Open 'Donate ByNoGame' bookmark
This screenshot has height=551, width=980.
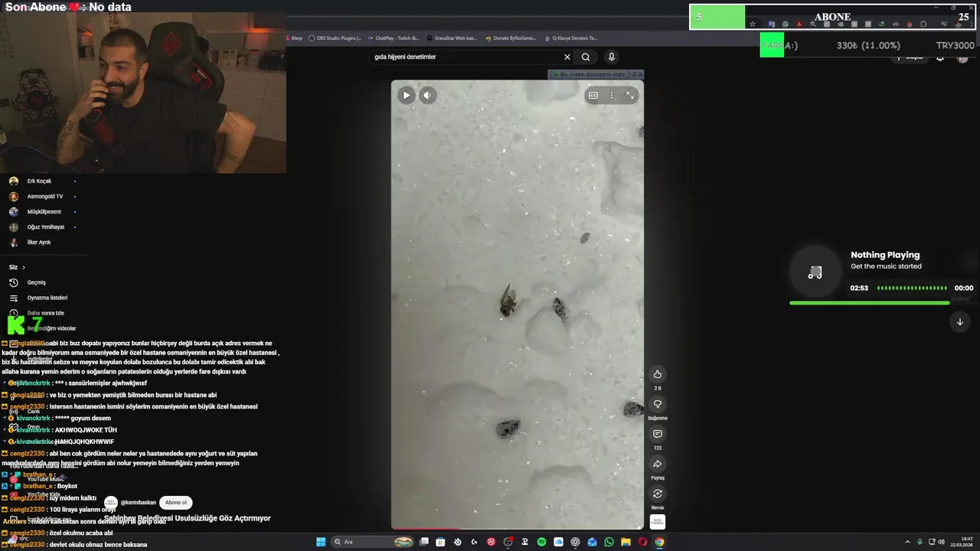click(x=511, y=37)
